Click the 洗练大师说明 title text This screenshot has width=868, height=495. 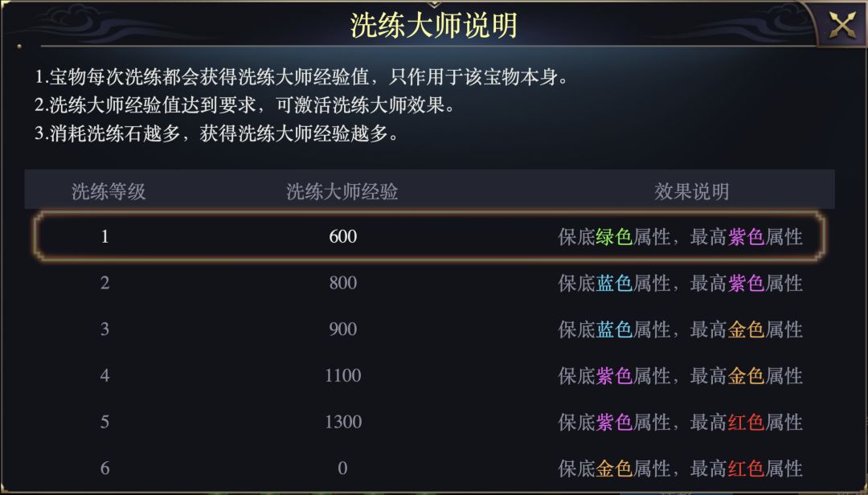pyautogui.click(x=433, y=26)
